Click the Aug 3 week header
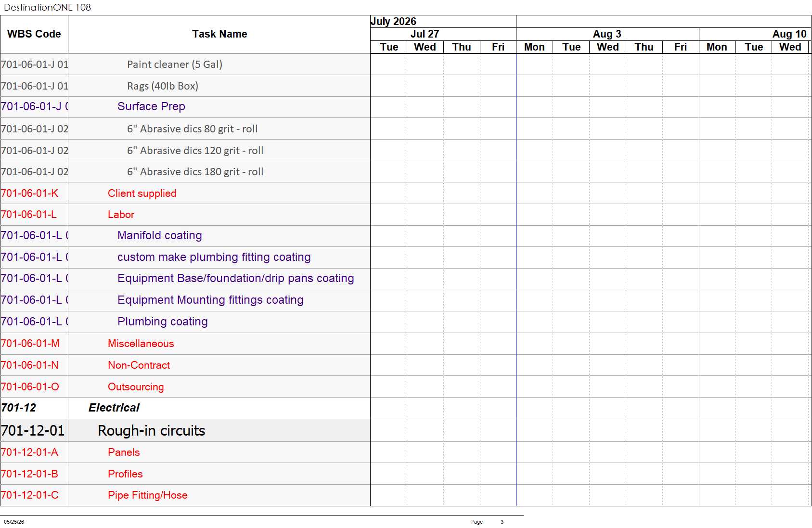This screenshot has height=528, width=812. click(607, 34)
